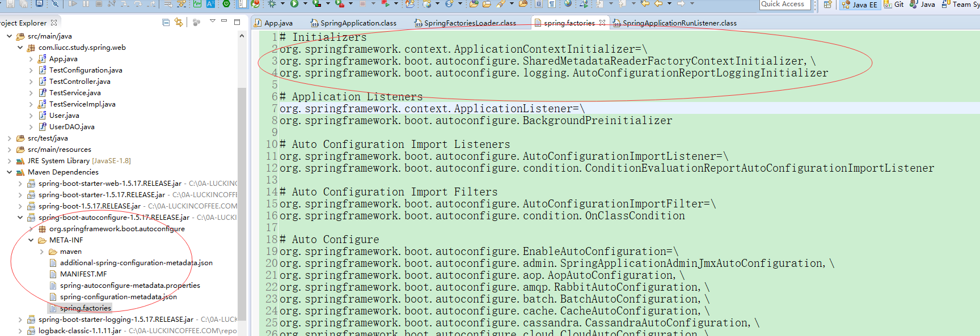Click the Suspend debug icon

click(86, 3)
